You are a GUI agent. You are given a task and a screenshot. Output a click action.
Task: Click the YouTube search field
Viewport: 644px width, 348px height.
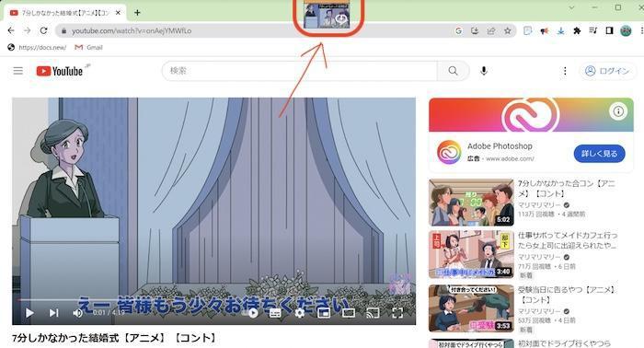(x=300, y=71)
